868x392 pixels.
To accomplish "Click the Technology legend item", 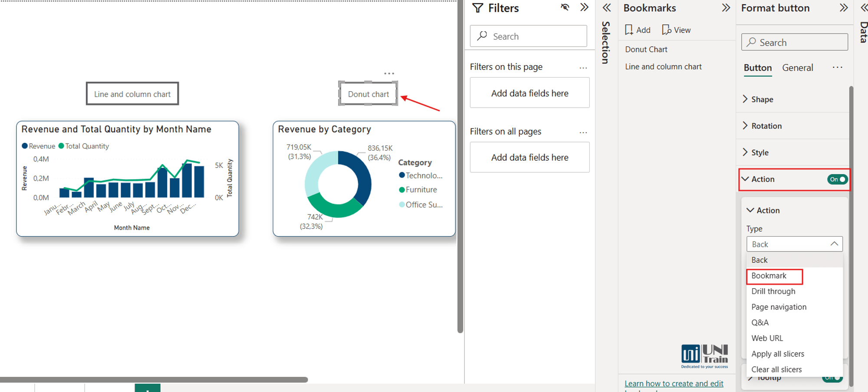I will click(421, 175).
